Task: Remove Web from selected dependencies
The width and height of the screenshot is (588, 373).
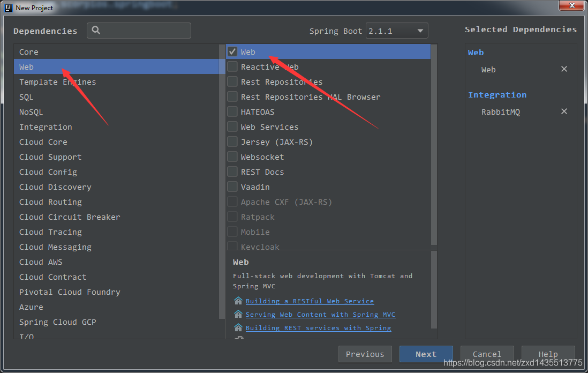Action: [x=563, y=69]
